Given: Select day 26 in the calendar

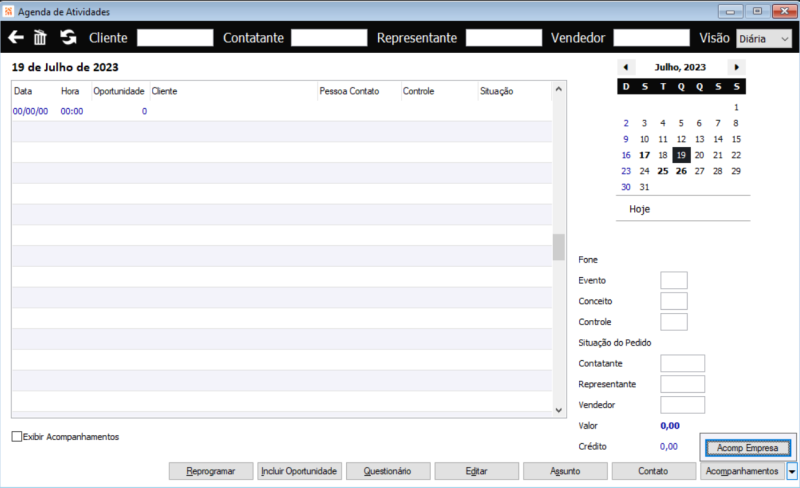Looking at the screenshot, I should point(681,171).
